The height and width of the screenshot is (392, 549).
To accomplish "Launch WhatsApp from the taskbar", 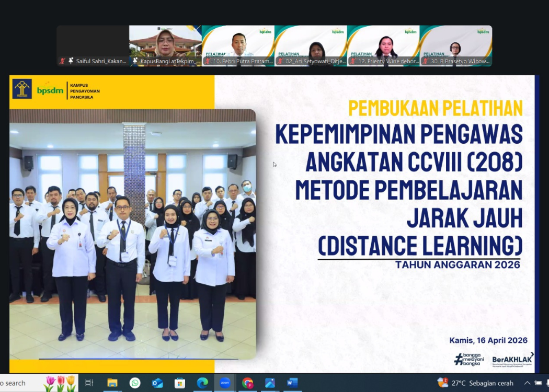I will click(x=135, y=383).
